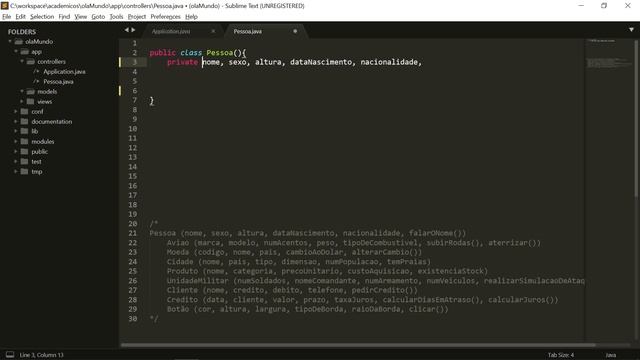This screenshot has height=360, width=640.
Task: Expand the conf folder
Action: [16, 111]
